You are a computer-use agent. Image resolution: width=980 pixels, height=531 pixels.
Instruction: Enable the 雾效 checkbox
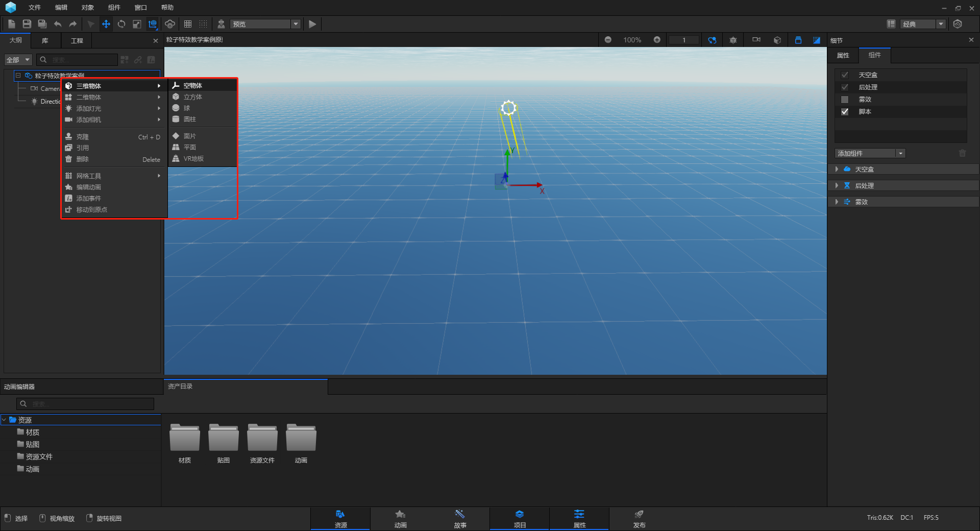click(845, 100)
